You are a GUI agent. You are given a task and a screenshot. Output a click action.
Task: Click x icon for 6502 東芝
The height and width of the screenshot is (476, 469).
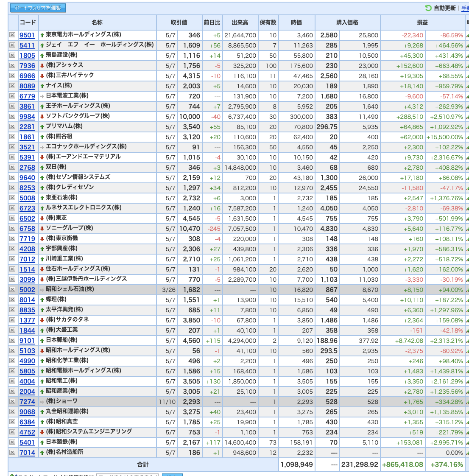12,218
